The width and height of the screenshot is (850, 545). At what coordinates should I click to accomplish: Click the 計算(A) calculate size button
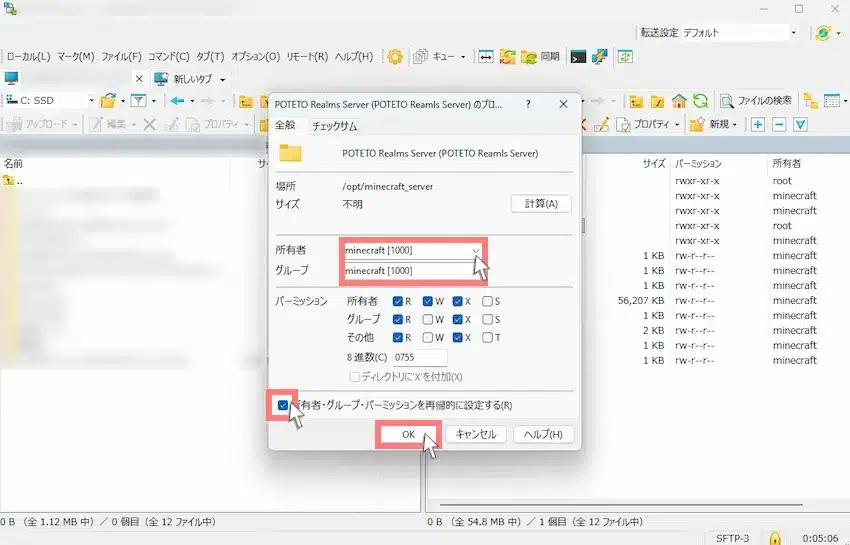tap(541, 204)
